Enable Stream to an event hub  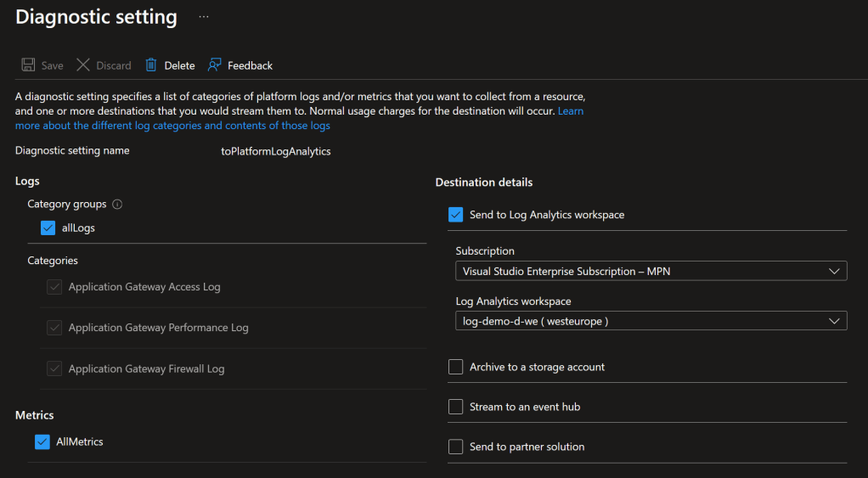pos(456,407)
